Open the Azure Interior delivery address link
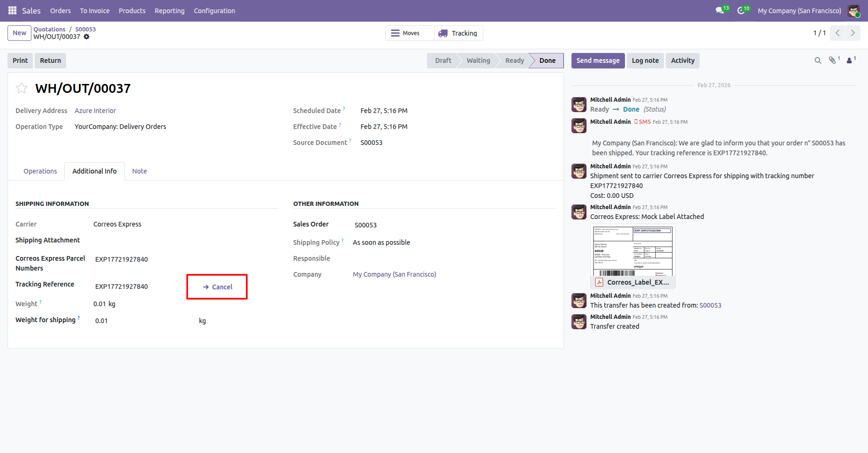Viewport: 868px width, 453px height. [95, 111]
